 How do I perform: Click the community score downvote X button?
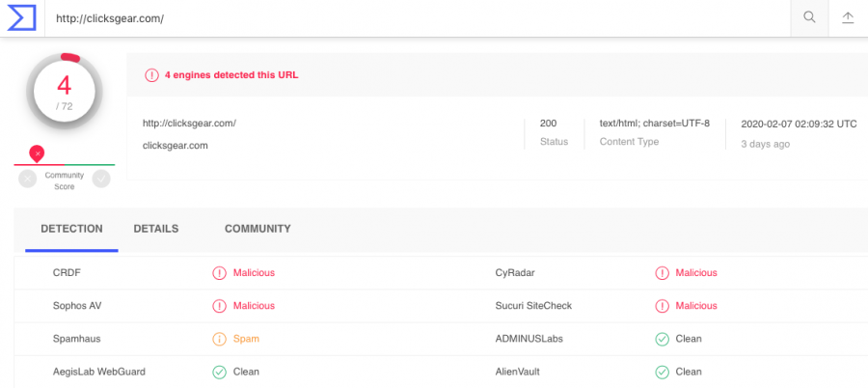pos(27,179)
